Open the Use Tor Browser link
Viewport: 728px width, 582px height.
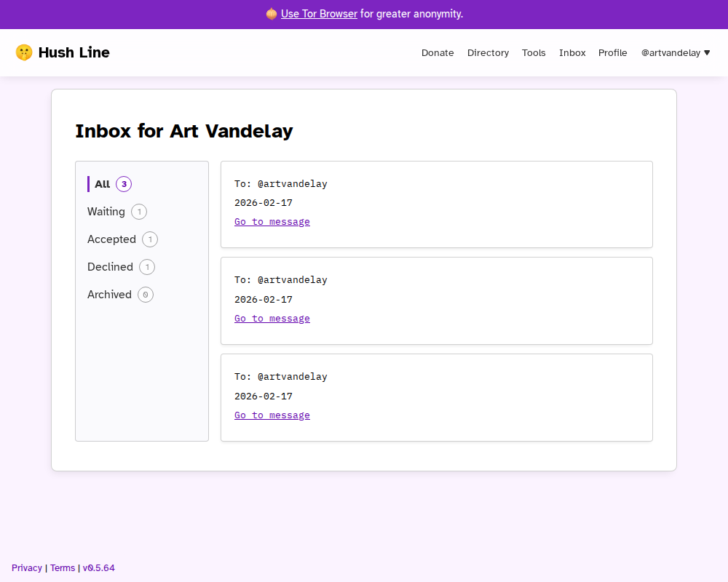click(319, 14)
